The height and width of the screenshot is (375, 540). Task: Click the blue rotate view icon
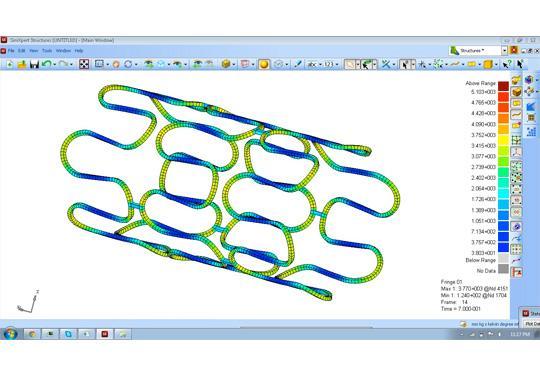[128, 64]
